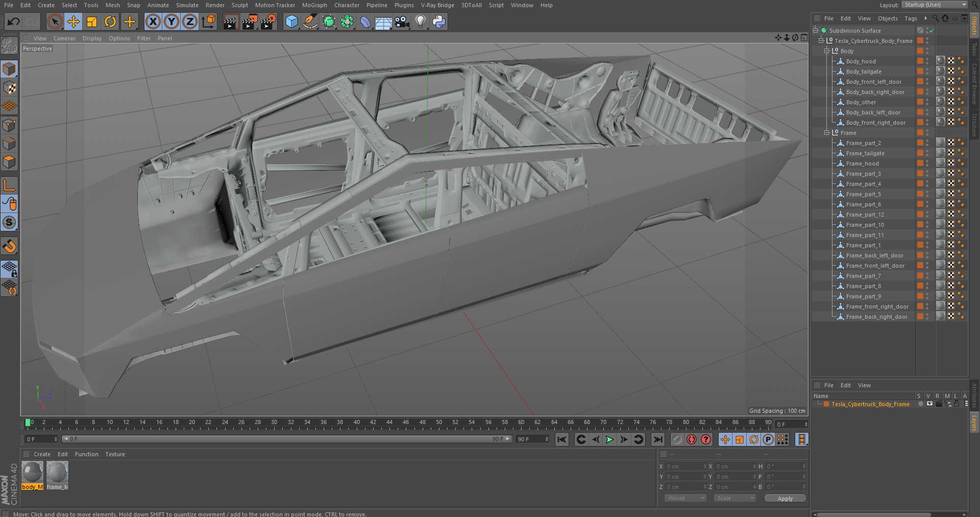The height and width of the screenshot is (517, 980).
Task: Open viewport Cameras menu
Action: pos(64,38)
